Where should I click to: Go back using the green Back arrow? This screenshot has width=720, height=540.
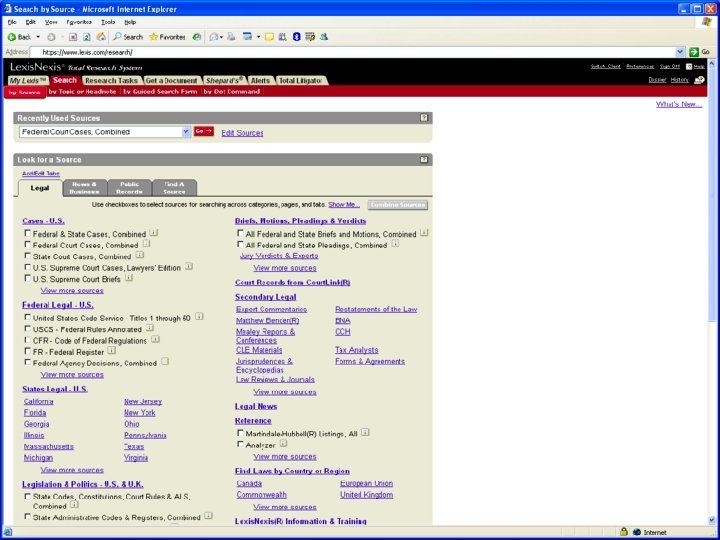[x=19, y=37]
